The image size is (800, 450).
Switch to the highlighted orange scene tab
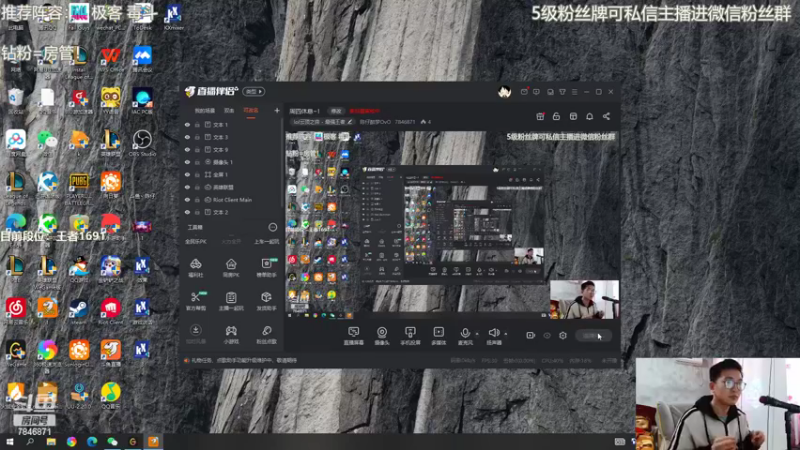tap(251, 111)
